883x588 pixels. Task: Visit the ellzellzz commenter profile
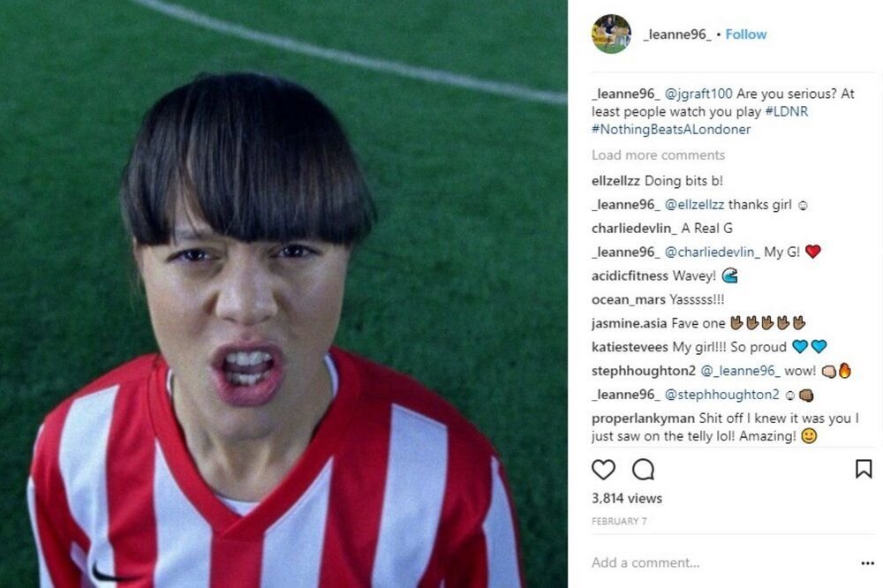[615, 181]
